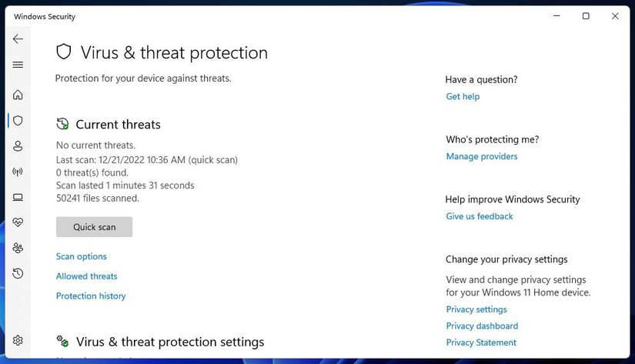
Task: Open Device performance & health icon
Action: [18, 222]
